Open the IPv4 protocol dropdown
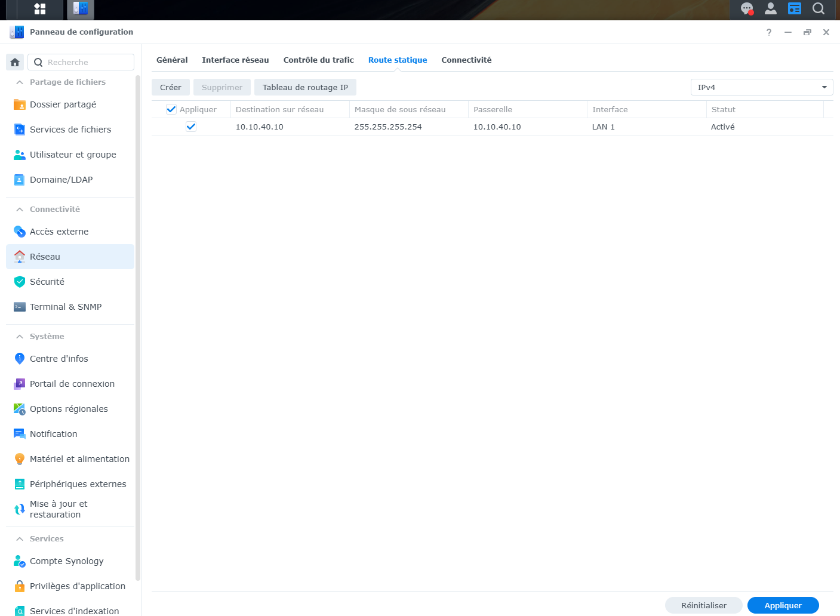 pyautogui.click(x=761, y=87)
